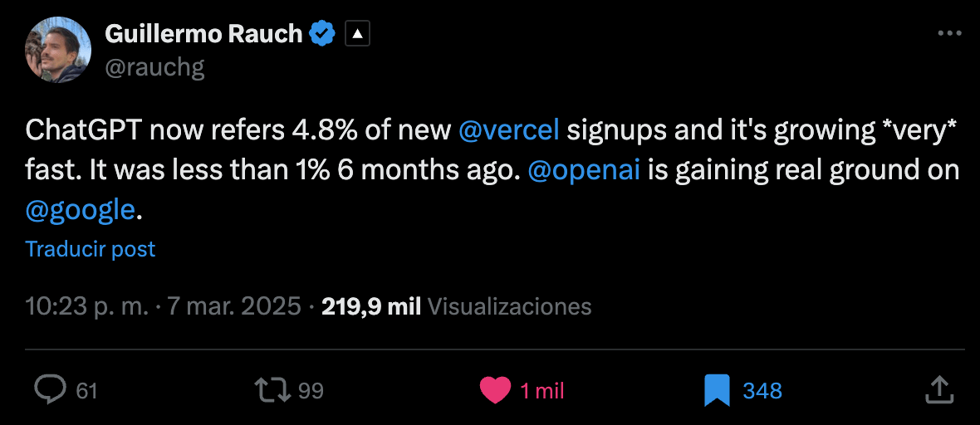Open the @vercel mention link
This screenshot has height=425, width=980.
[509, 130]
